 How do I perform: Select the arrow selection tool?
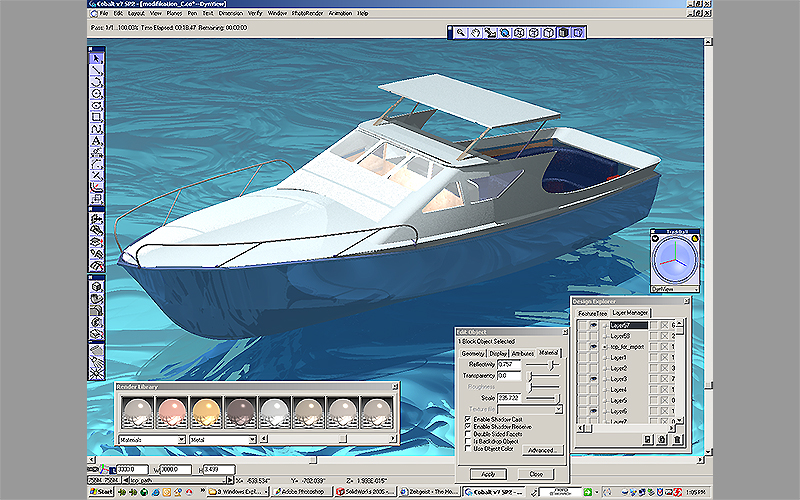97,58
